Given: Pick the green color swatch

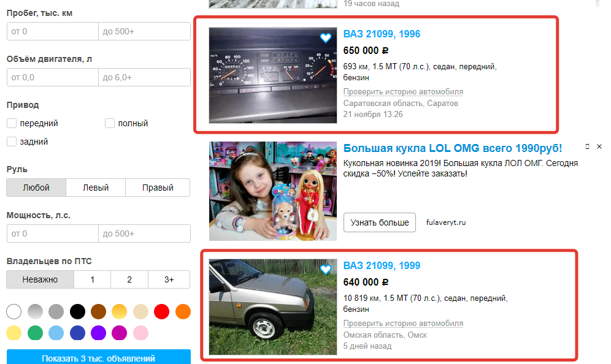Looking at the screenshot, I should 35,333.
